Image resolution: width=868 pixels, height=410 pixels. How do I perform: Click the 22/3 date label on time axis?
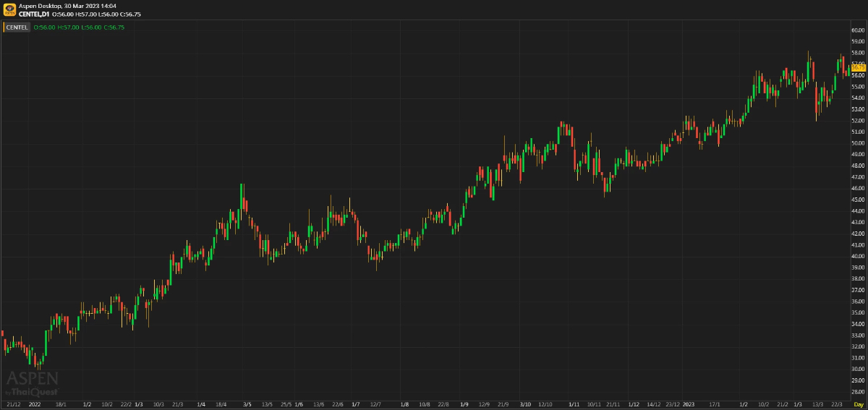tap(837, 404)
